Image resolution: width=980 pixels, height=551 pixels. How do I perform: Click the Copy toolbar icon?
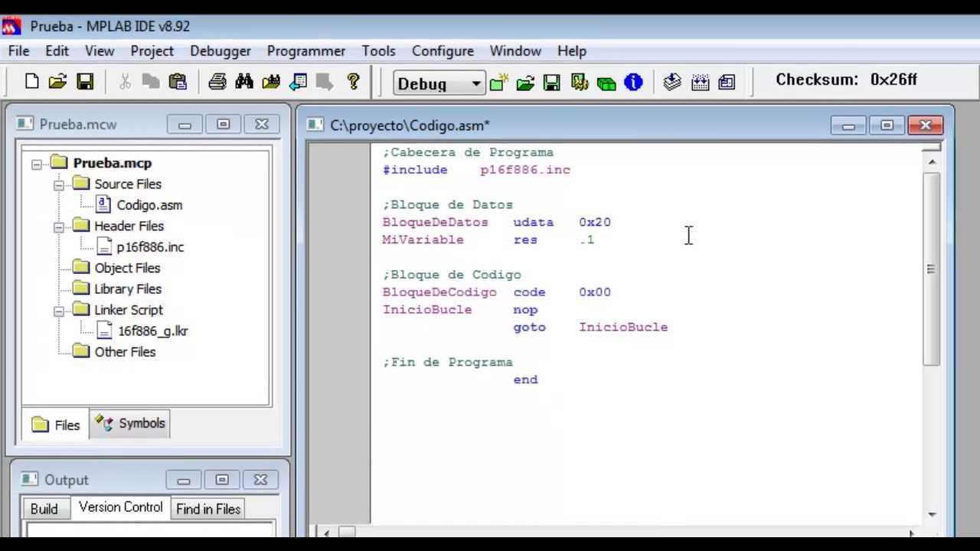pos(151,81)
